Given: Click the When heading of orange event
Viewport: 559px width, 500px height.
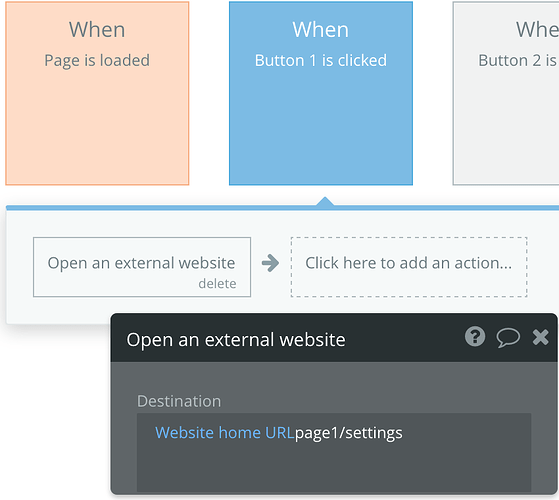Looking at the screenshot, I should tap(97, 30).
